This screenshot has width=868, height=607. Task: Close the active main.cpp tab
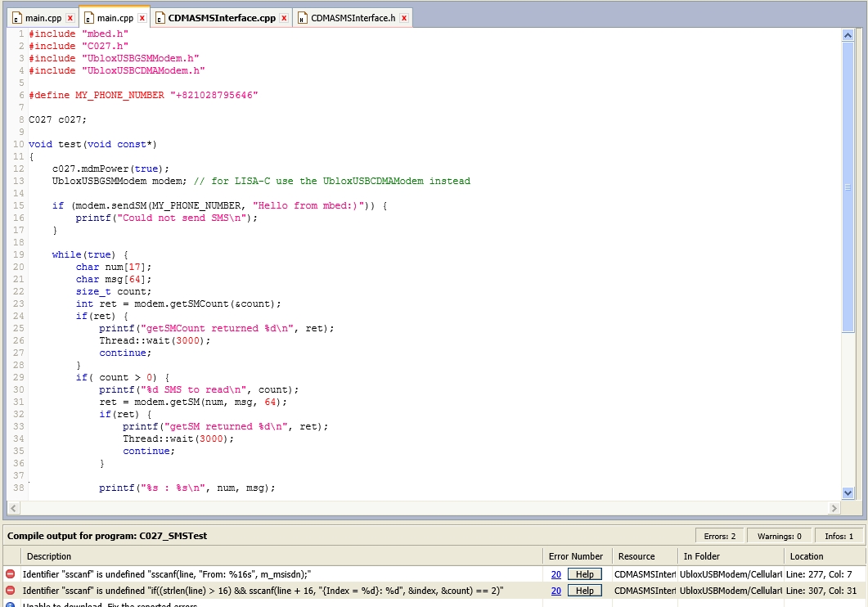tap(142, 18)
